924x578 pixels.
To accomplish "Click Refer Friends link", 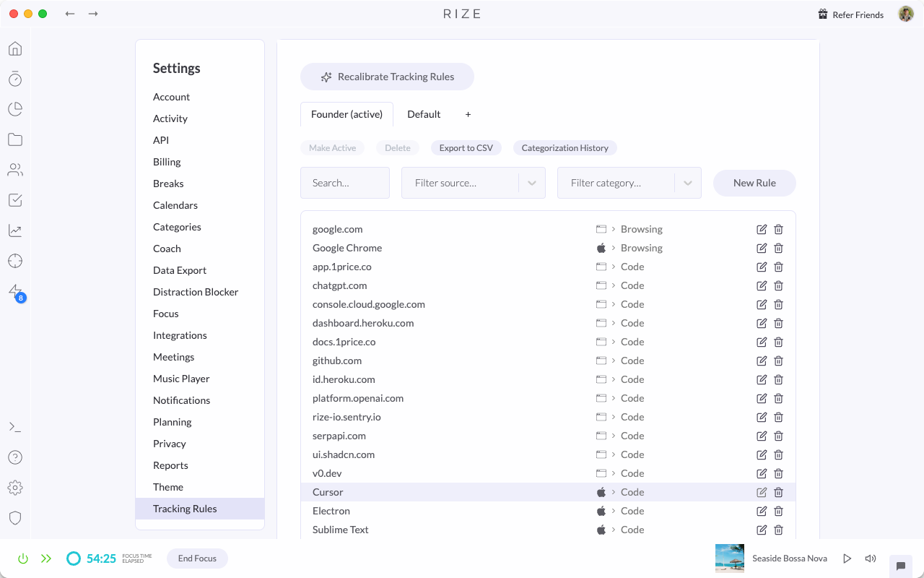I will 850,14.
